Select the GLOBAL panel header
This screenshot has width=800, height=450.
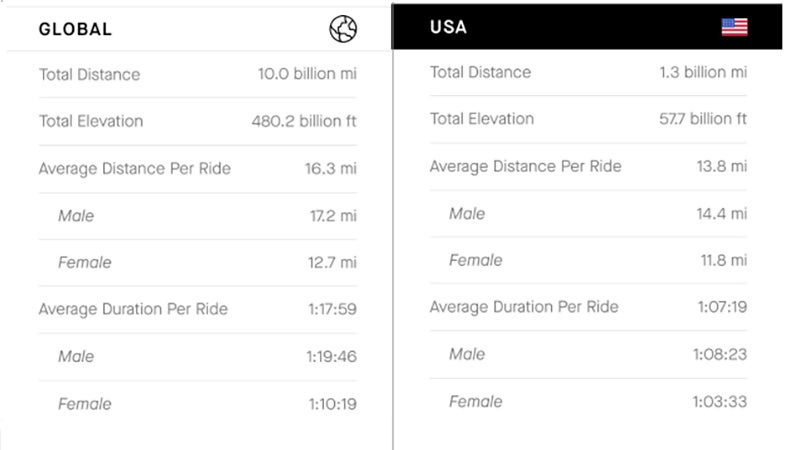pyautogui.click(x=75, y=29)
